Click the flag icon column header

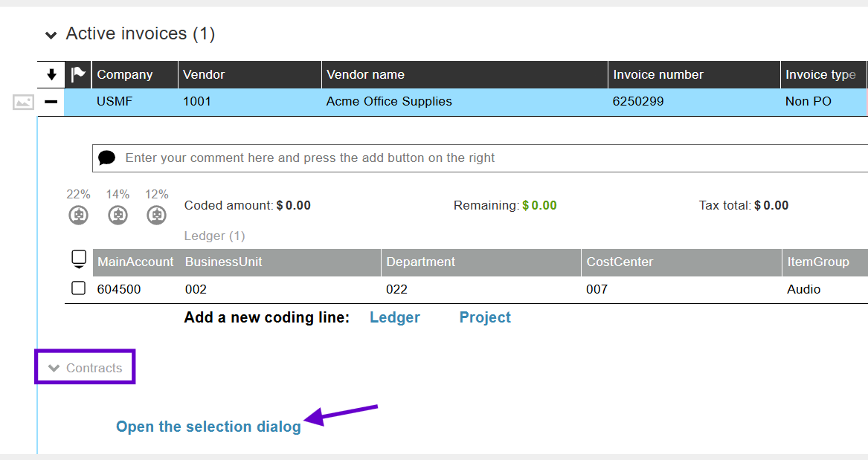[x=78, y=74]
